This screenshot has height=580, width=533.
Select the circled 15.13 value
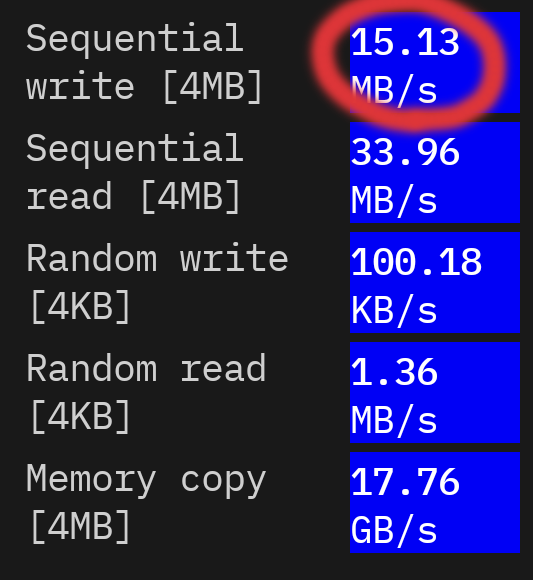coord(405,43)
